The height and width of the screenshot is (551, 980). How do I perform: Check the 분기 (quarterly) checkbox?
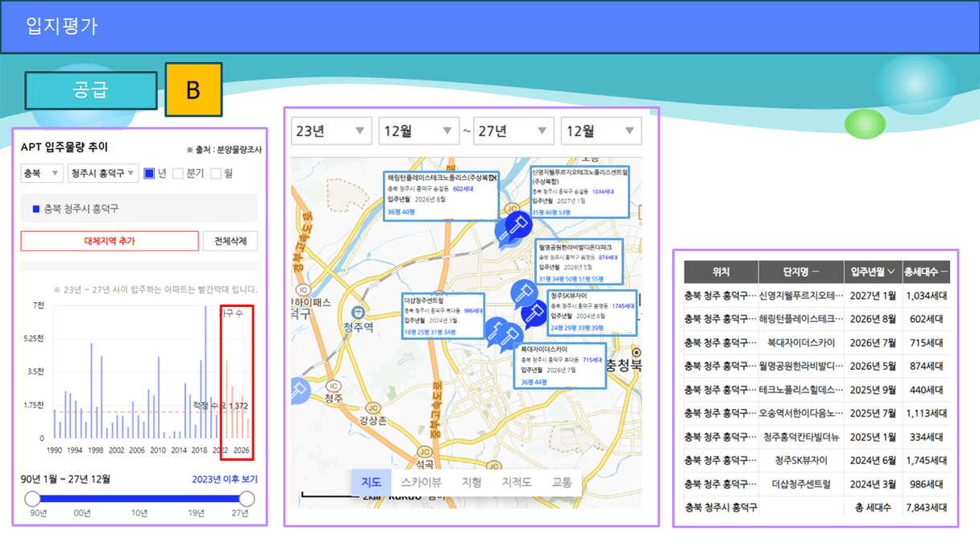178,173
